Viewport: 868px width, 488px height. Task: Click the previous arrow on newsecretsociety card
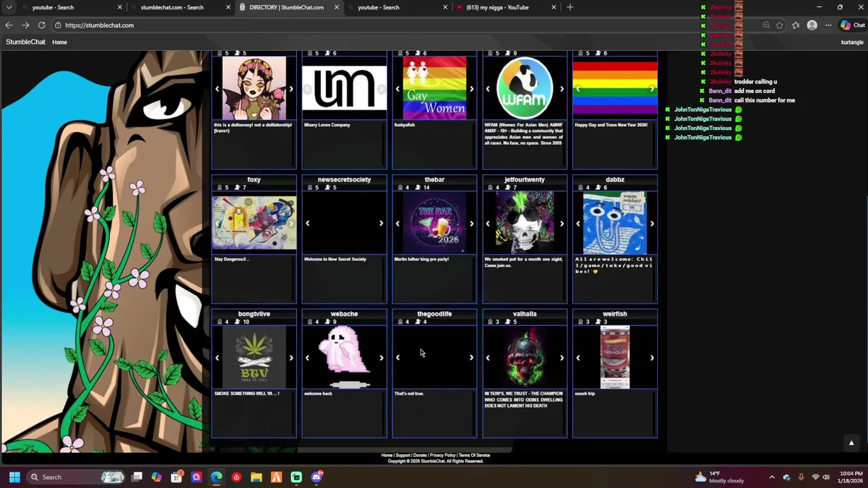pos(307,223)
